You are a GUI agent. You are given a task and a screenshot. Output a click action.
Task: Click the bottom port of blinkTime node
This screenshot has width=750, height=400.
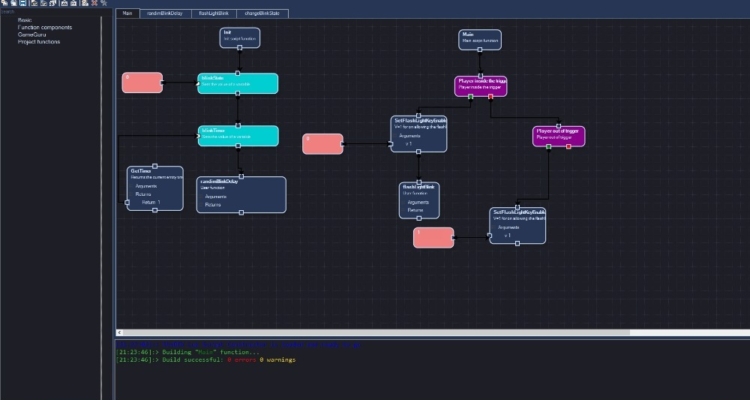[238, 146]
